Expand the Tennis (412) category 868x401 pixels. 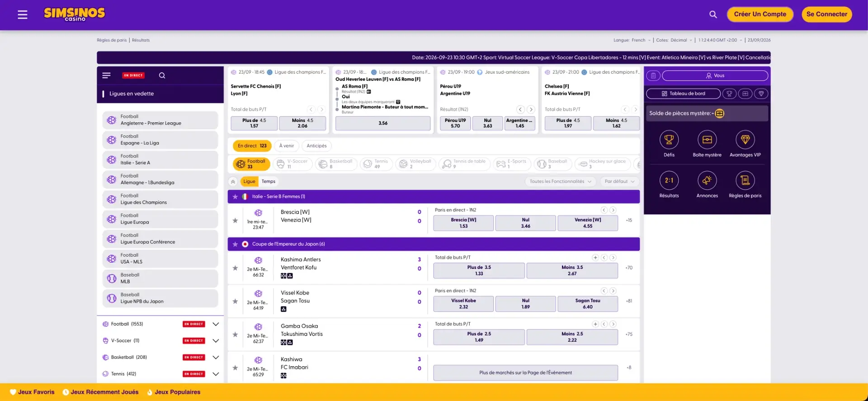click(216, 374)
